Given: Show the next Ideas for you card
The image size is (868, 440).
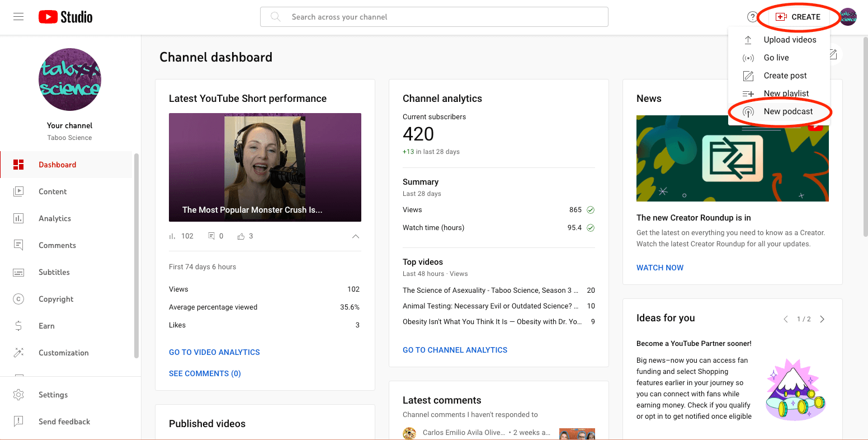Looking at the screenshot, I should pyautogui.click(x=822, y=319).
